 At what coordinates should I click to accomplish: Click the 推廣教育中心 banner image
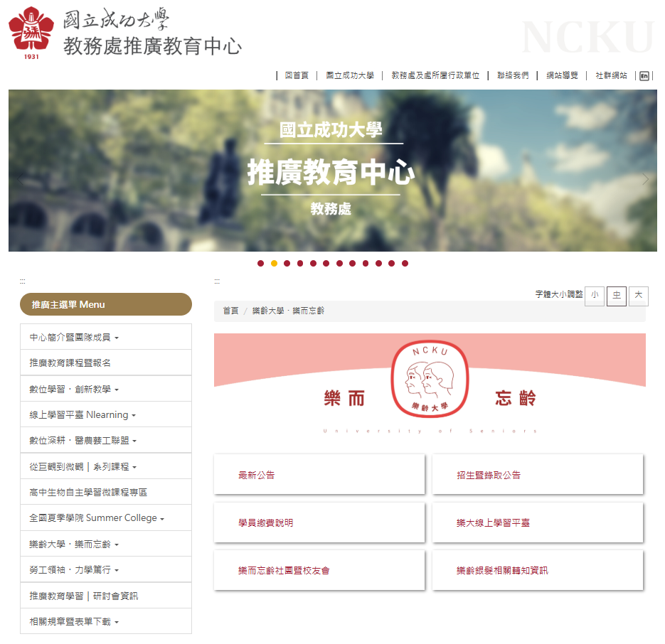pos(332,171)
